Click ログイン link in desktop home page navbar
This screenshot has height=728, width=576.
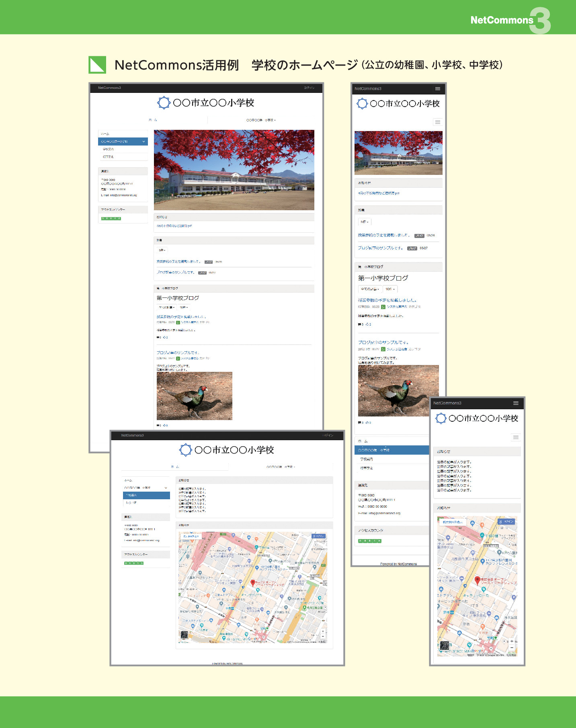click(309, 88)
